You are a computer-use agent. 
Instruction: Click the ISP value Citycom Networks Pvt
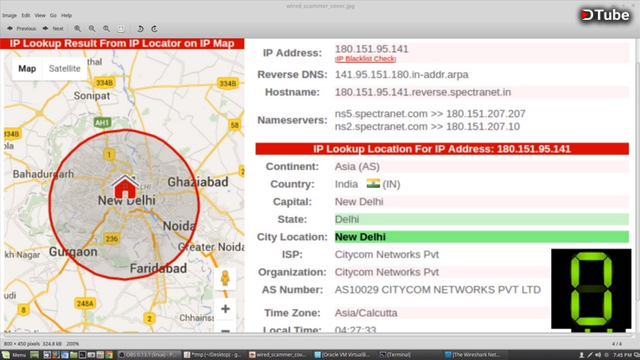pos(387,255)
